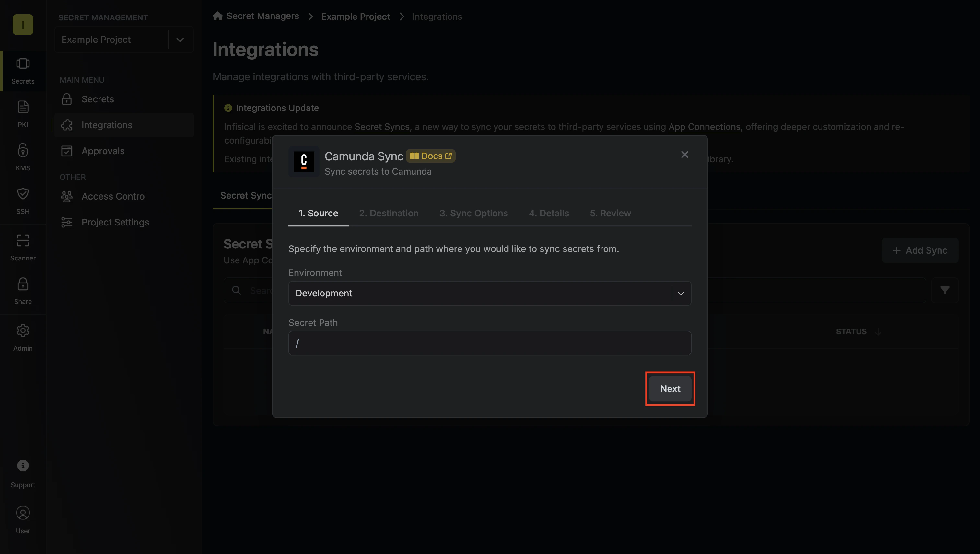The image size is (980, 554).
Task: Open the SSH section in left rail
Action: click(23, 201)
